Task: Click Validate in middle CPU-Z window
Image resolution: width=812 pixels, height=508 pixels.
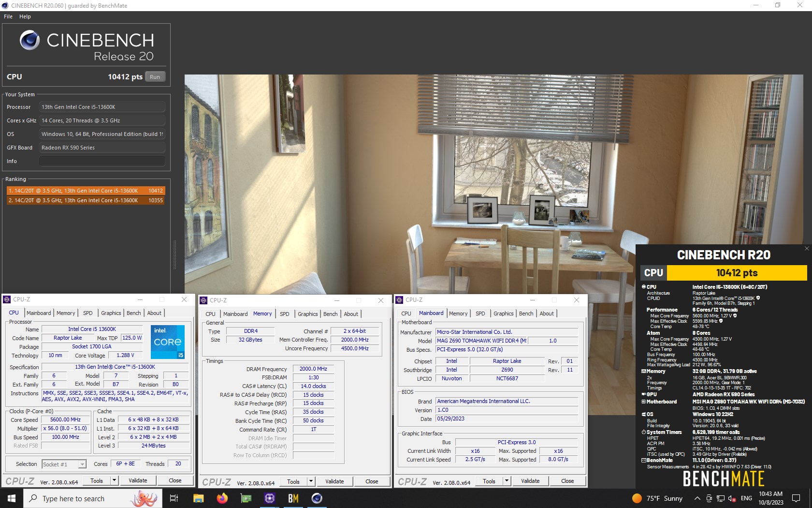Action: [334, 481]
